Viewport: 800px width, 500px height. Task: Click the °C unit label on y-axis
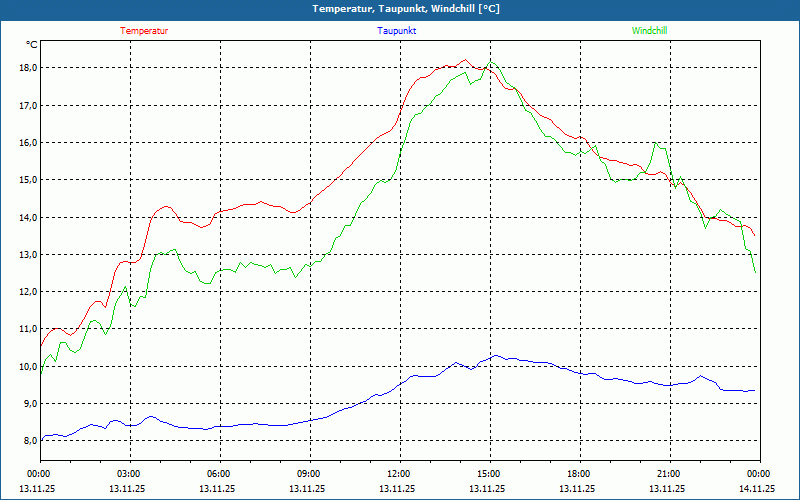pyautogui.click(x=31, y=45)
